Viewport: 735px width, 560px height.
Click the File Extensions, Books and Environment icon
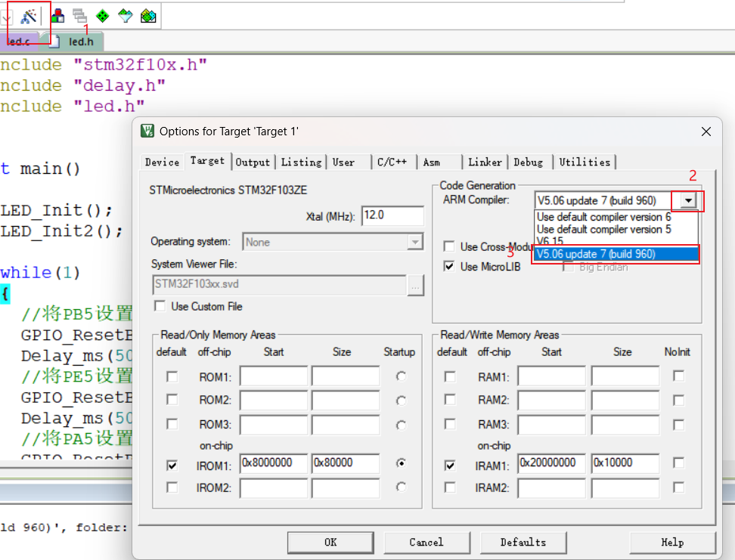tap(58, 16)
